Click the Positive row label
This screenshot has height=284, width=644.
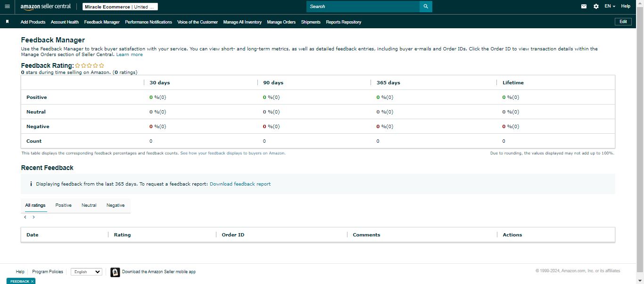pyautogui.click(x=37, y=97)
